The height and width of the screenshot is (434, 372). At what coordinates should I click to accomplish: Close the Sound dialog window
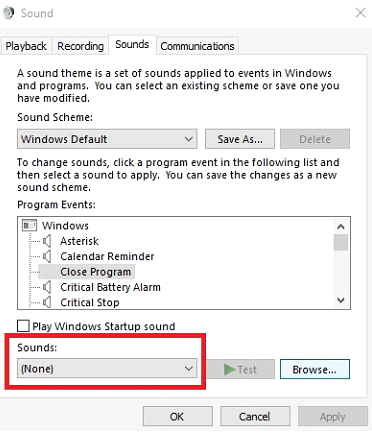(360, 13)
